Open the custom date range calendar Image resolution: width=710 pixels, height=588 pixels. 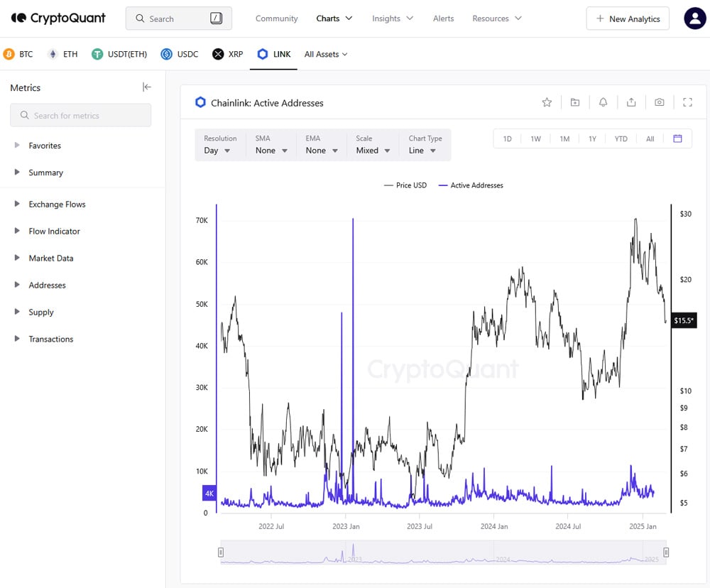pyautogui.click(x=678, y=138)
